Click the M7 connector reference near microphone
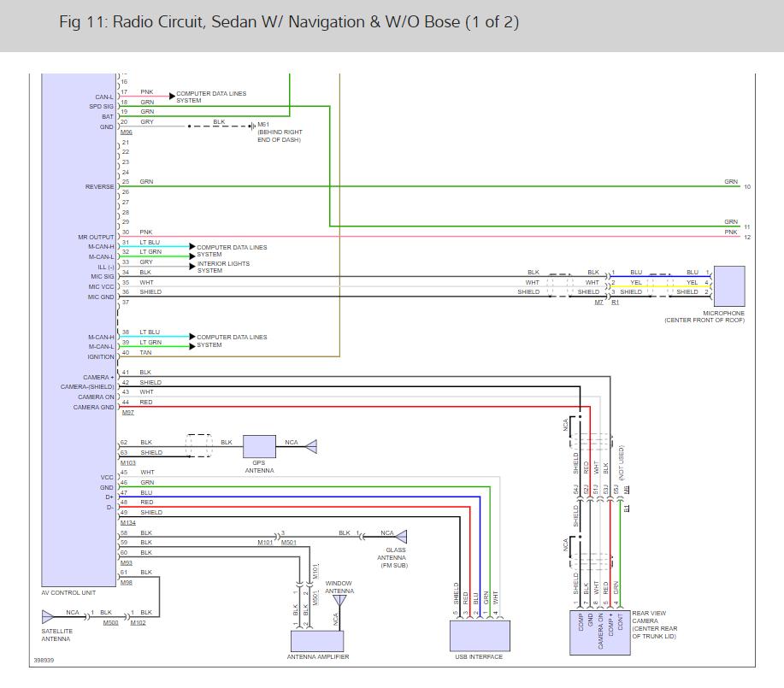This screenshot has height=688, width=784. pos(598,303)
